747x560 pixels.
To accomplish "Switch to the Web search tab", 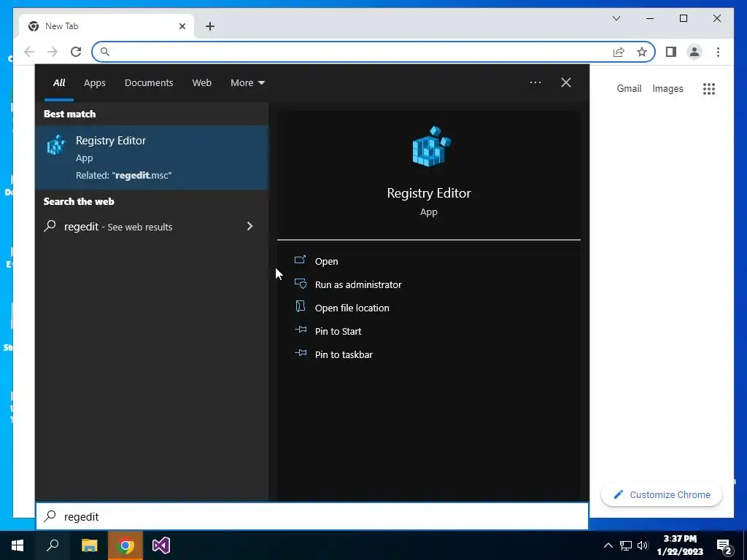I will coord(201,82).
